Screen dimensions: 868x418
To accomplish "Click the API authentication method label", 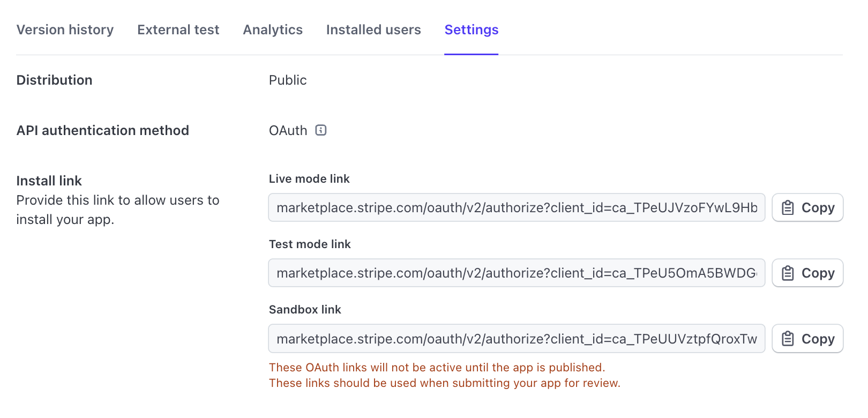I will 102,131.
